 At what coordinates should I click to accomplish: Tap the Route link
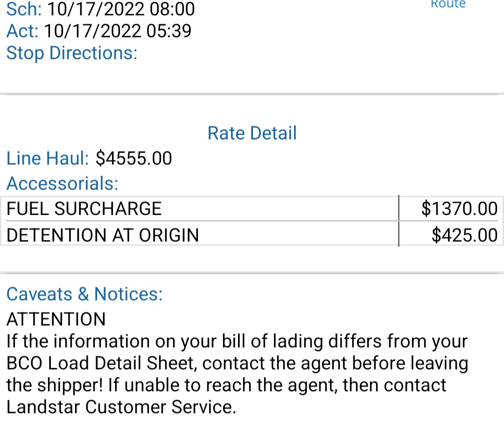[x=448, y=4]
